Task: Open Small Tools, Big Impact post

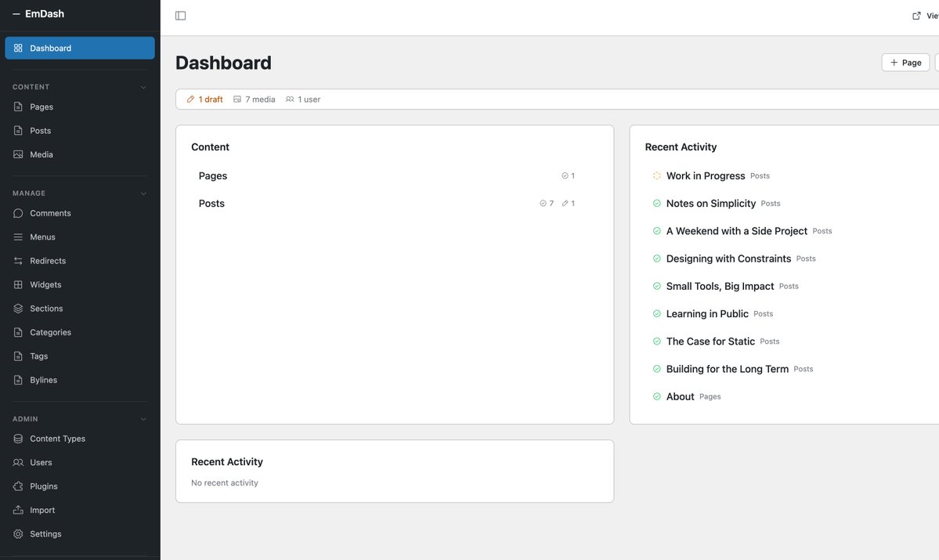Action: [720, 286]
